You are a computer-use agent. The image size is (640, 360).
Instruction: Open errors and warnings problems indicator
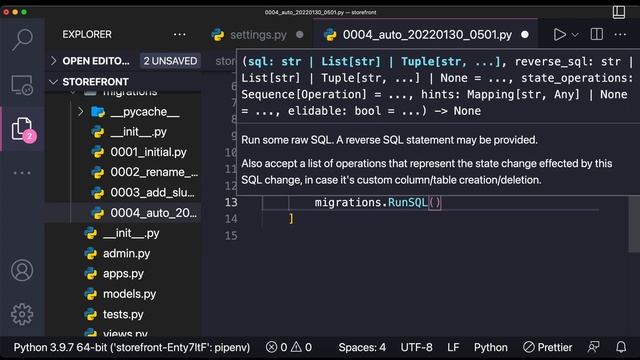point(289,347)
